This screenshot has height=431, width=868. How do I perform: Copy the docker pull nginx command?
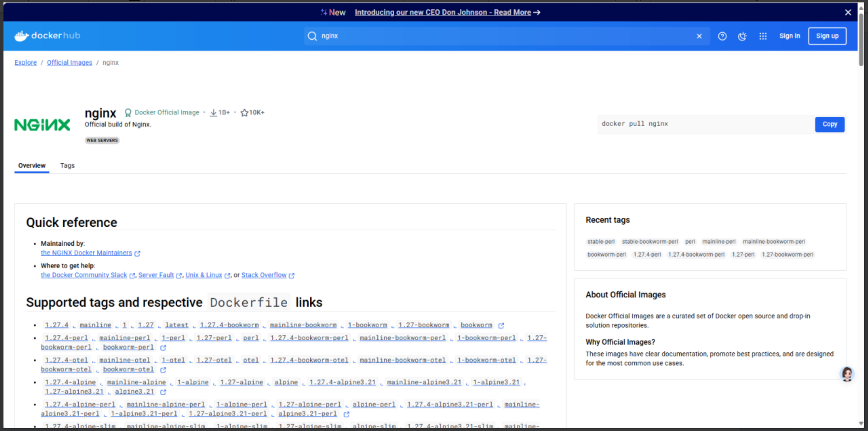830,124
